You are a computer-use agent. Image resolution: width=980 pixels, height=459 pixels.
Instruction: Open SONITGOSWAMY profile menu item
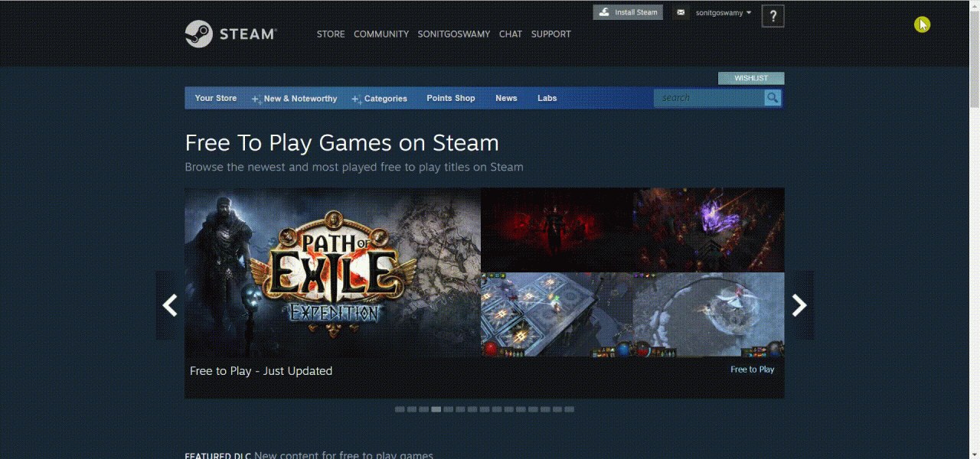coord(454,34)
